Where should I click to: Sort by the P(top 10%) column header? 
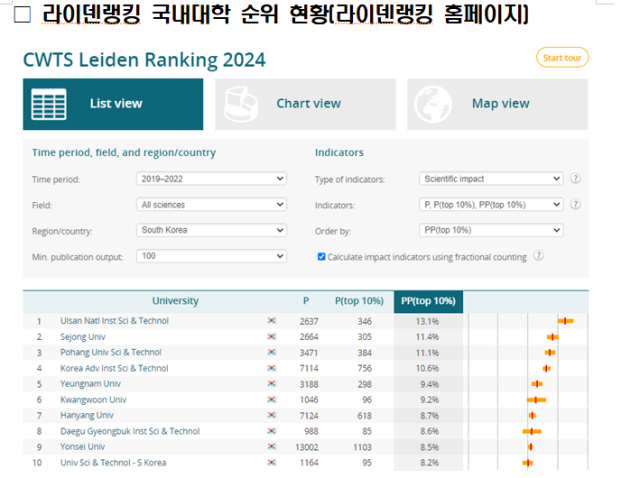click(359, 301)
